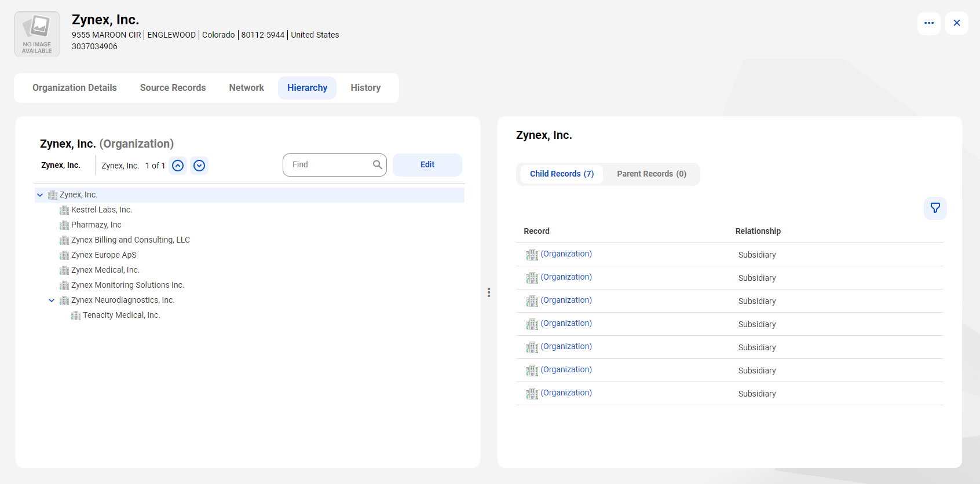Select Tenacity Medical, Inc. child node
This screenshot has height=484, width=980.
[121, 316]
